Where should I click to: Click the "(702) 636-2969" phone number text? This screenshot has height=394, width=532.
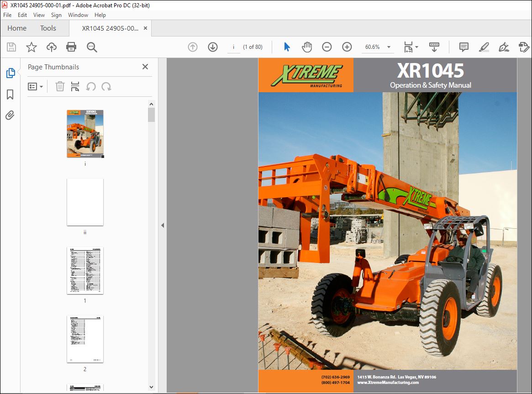(x=336, y=377)
